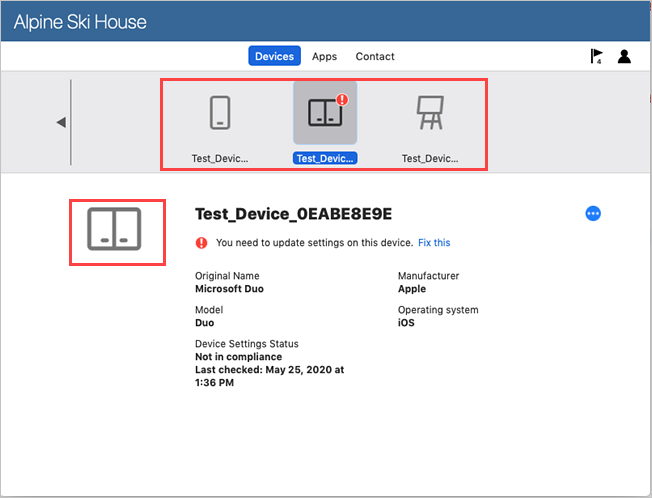Click the Microsoft Duo original name value
This screenshot has width=652, height=498.
[230, 289]
